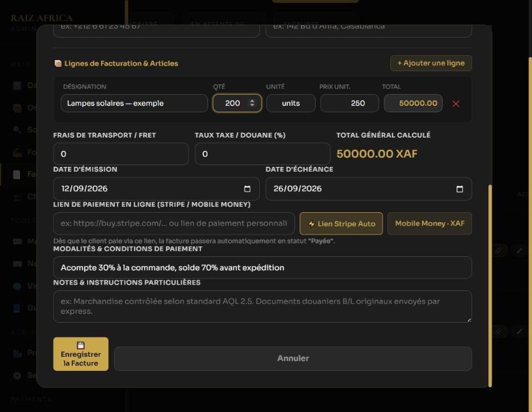This screenshot has width=532, height=412.
Task: Open calendar picker for Date d'échéance
Action: [460, 189]
